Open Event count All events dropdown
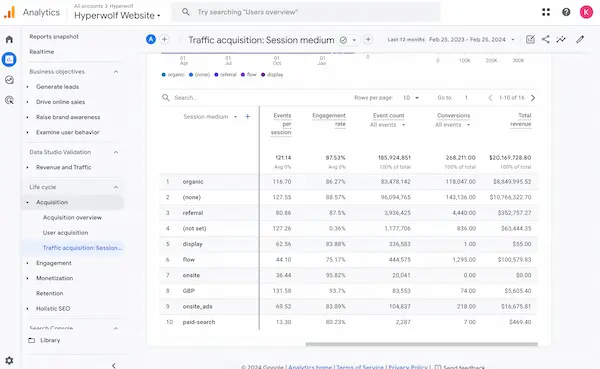Screen dimensions: 600x369 (387, 125)
